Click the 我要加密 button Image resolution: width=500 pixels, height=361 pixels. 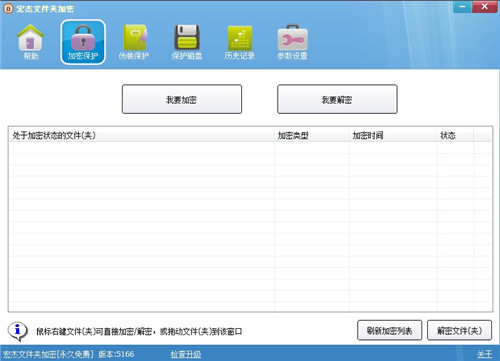pos(182,99)
